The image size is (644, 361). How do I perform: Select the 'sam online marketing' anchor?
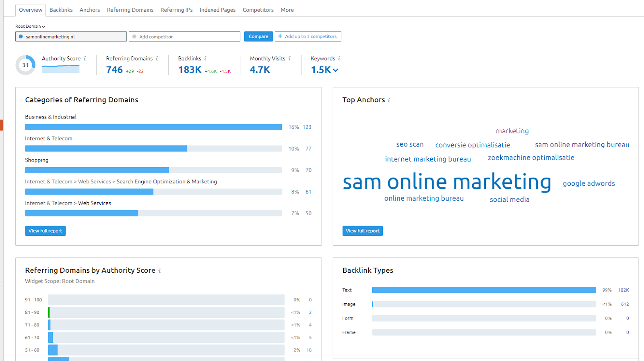[447, 182]
